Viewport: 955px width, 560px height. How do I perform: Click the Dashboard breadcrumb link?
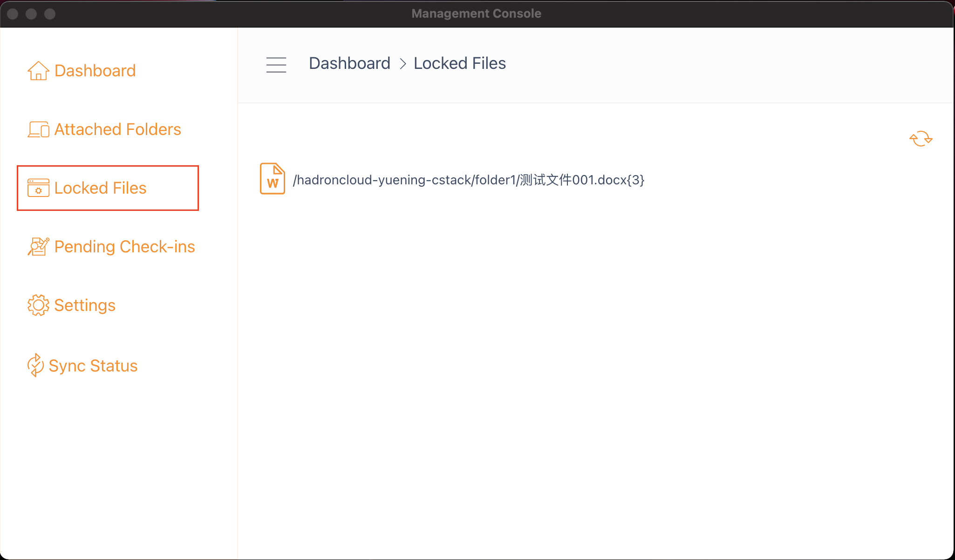tap(349, 63)
